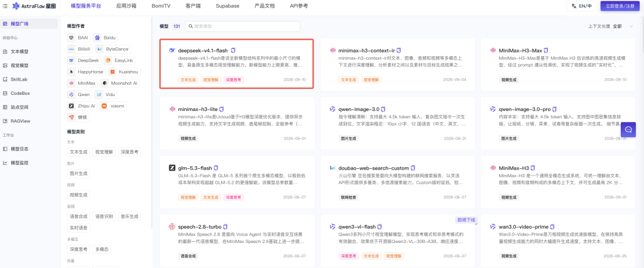
Task: Open the API参考 tab
Action: [x=299, y=6]
